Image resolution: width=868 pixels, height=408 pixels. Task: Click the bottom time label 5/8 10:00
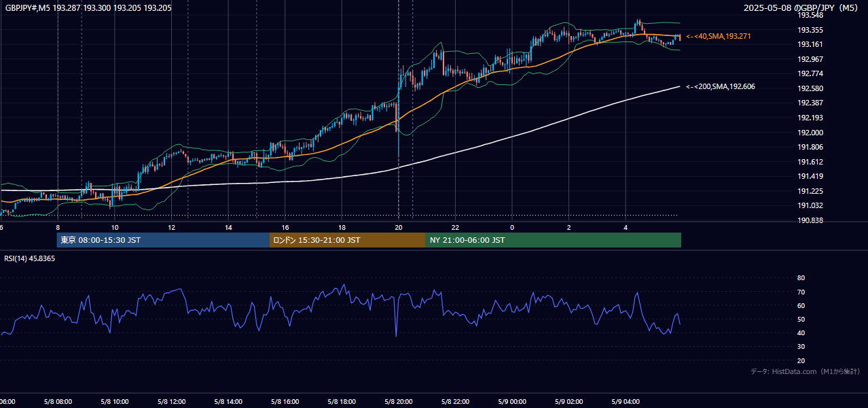114,401
